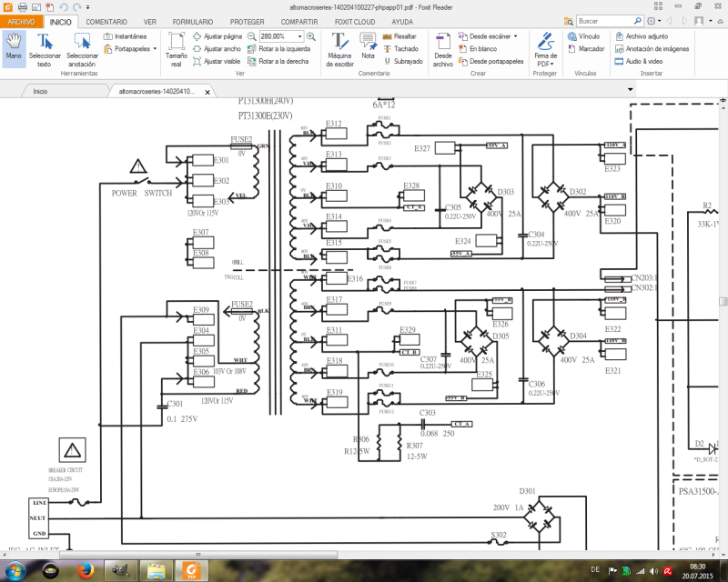The image size is (728, 582).
Task: Select the Máquina de escribir tool
Action: pyautogui.click(x=339, y=50)
